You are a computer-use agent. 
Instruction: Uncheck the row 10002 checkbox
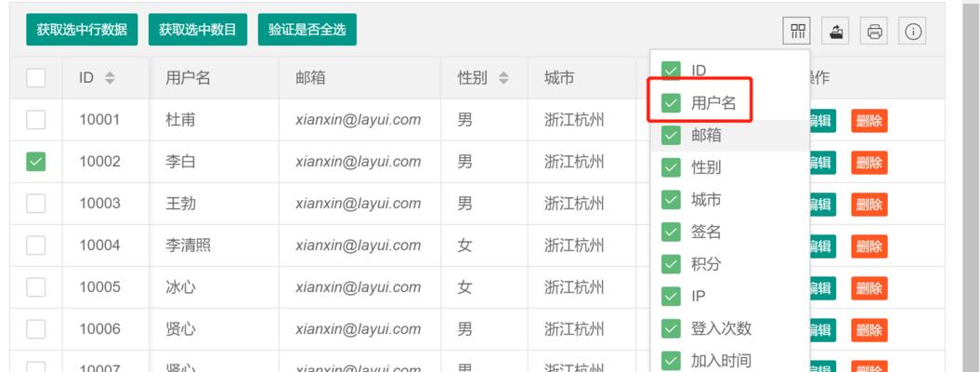point(35,162)
